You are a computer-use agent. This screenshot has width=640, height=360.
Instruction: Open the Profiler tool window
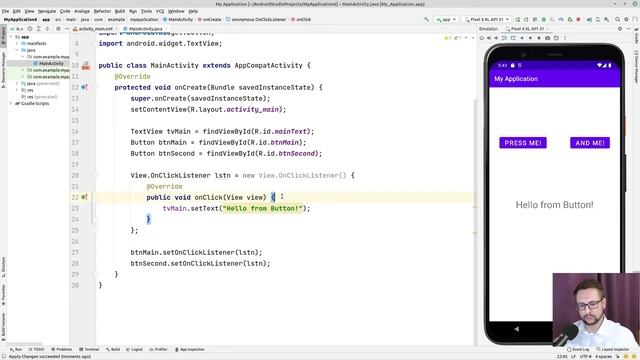[x=159, y=349]
